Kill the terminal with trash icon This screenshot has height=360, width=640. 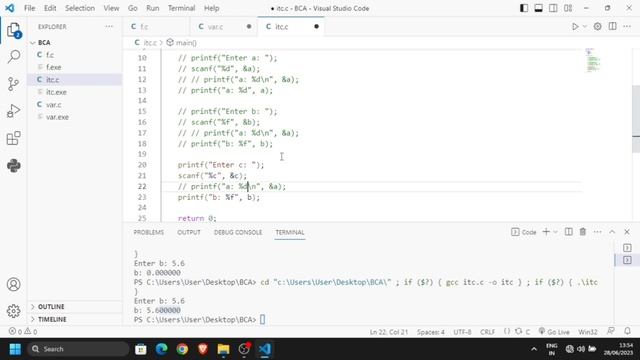[583, 232]
